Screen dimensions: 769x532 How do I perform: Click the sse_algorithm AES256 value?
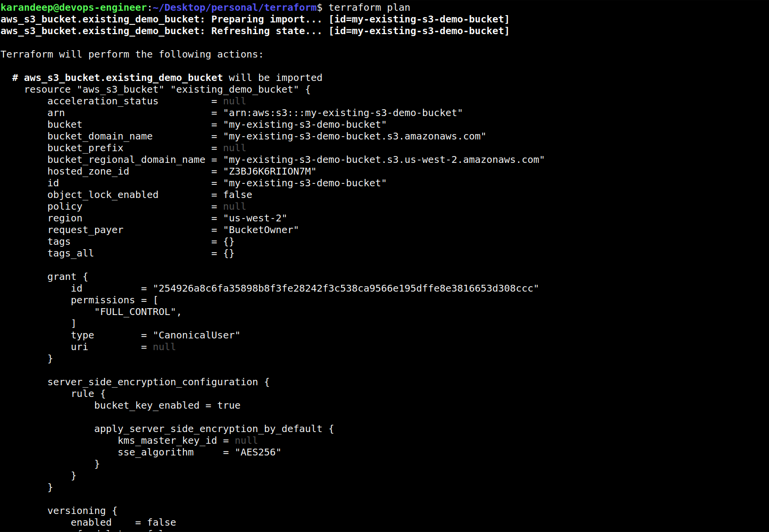click(x=258, y=452)
